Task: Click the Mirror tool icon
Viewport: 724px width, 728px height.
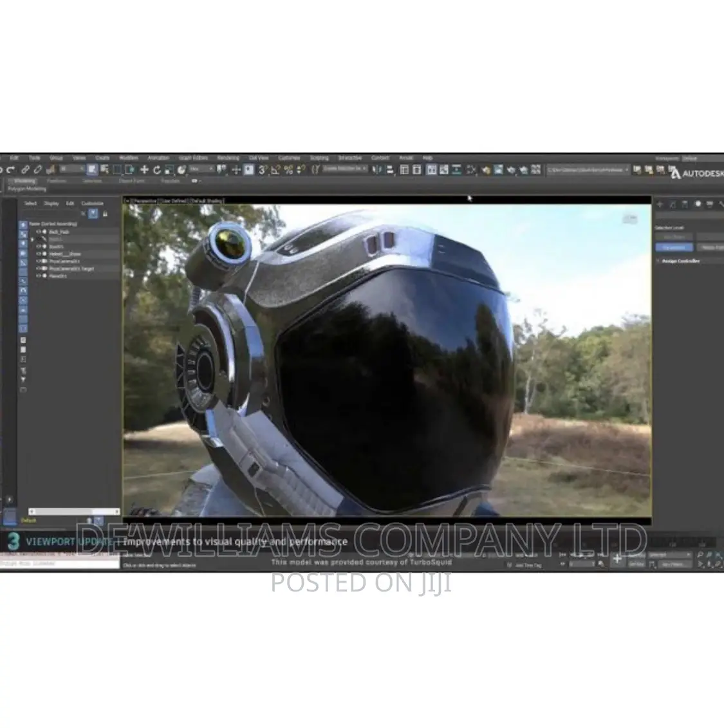Action: pos(377,170)
